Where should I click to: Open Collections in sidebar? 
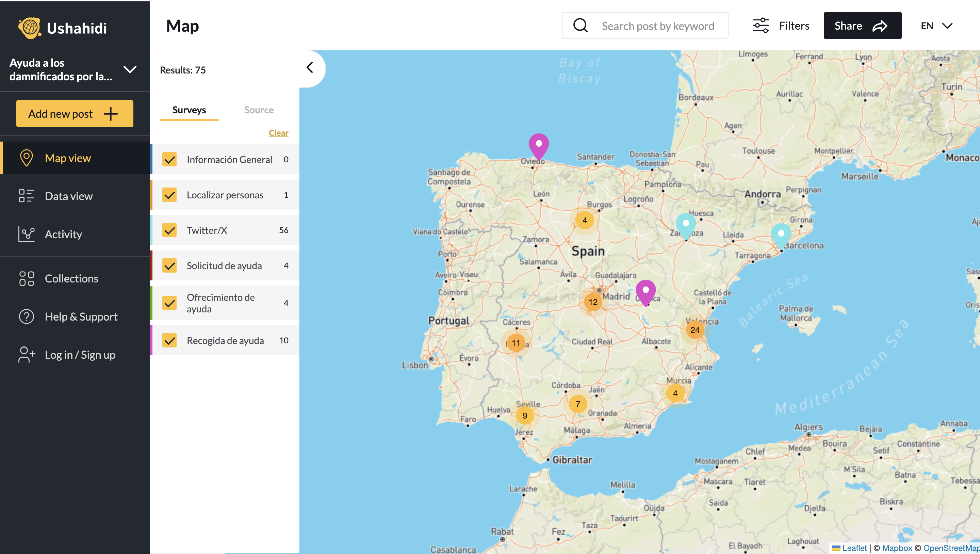[75, 278]
